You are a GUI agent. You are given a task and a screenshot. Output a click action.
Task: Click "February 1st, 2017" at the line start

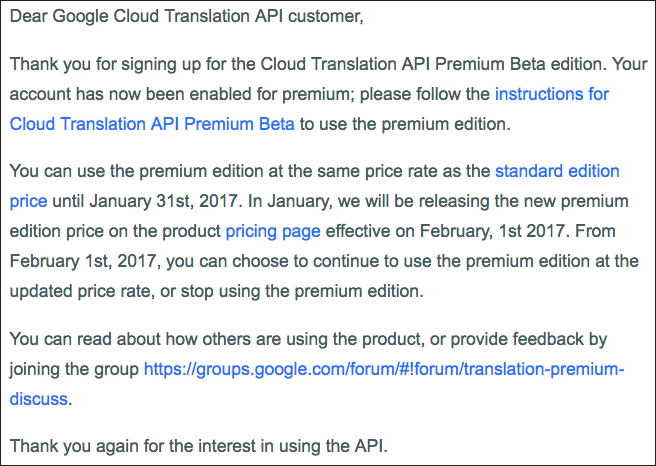82,261
